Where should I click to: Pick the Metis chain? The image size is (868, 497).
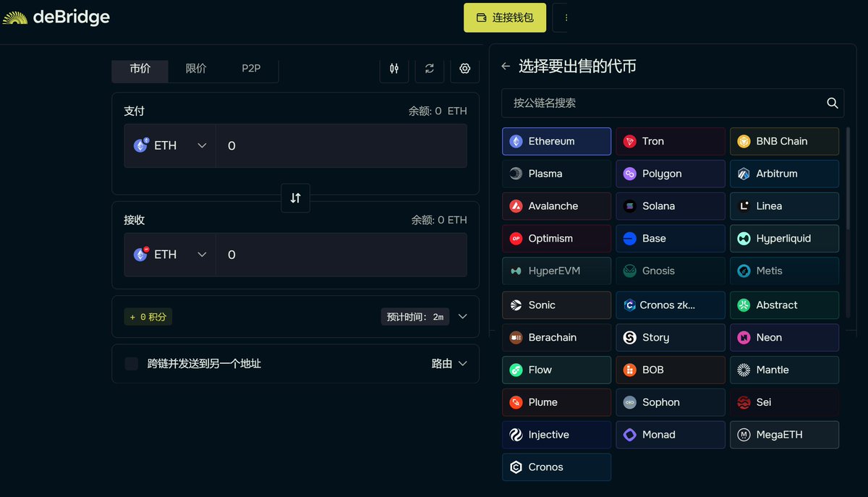tap(784, 271)
